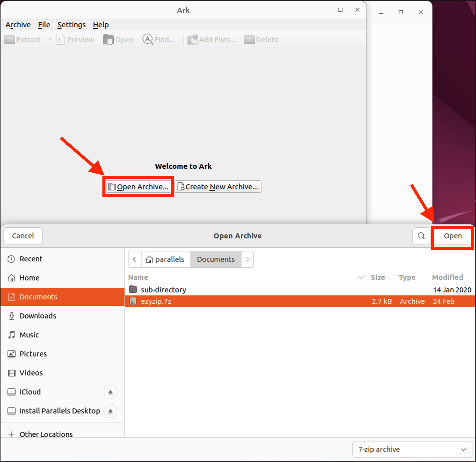
Task: Open the Settings menu
Action: (71, 25)
